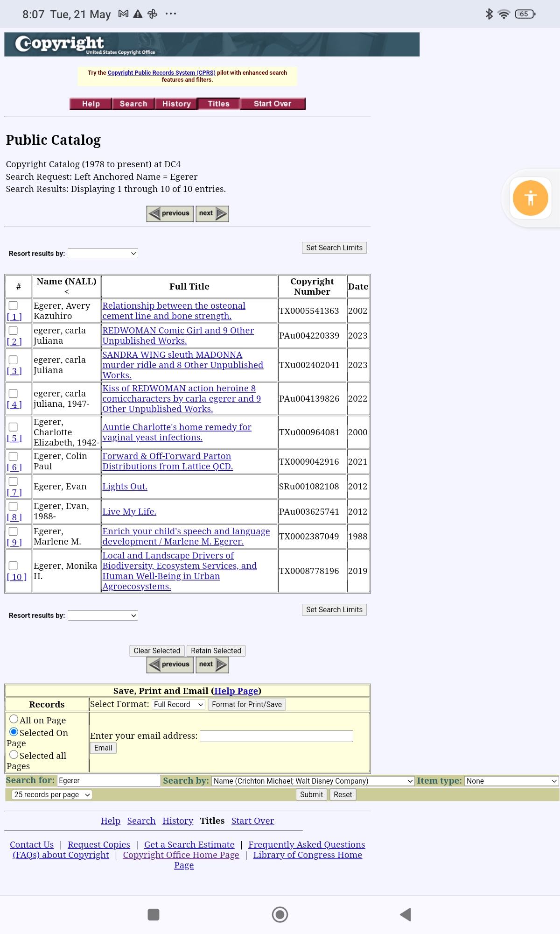Focus the Search for field containing Egerer
This screenshot has height=934, width=560.
point(109,781)
